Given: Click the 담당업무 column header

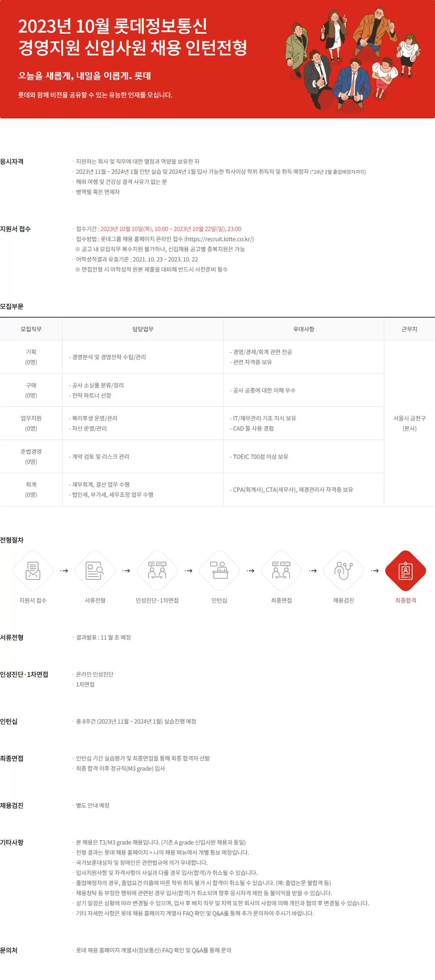Looking at the screenshot, I should 143,329.
